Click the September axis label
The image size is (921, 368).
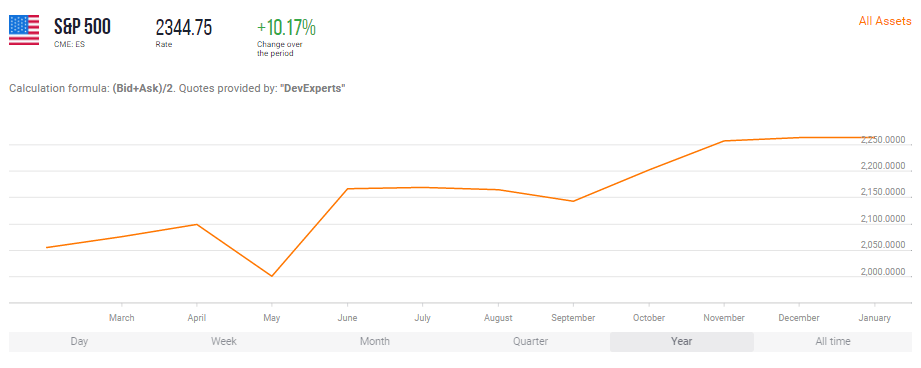[x=573, y=318]
